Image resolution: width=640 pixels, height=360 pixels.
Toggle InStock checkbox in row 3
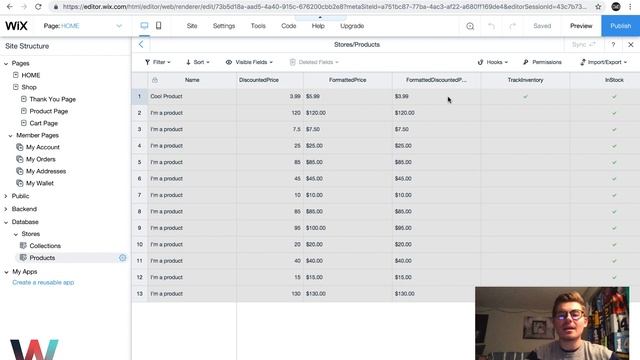tap(614, 129)
